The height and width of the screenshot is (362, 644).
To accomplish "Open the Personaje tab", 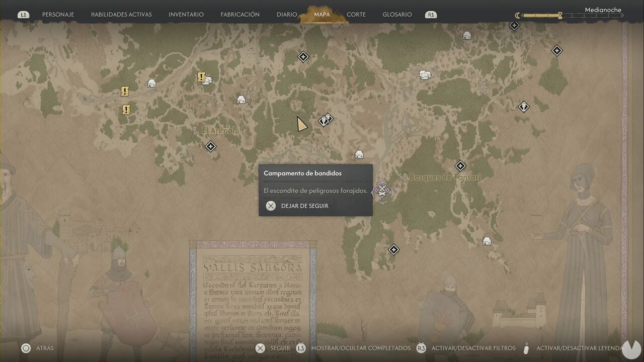I will click(58, 15).
